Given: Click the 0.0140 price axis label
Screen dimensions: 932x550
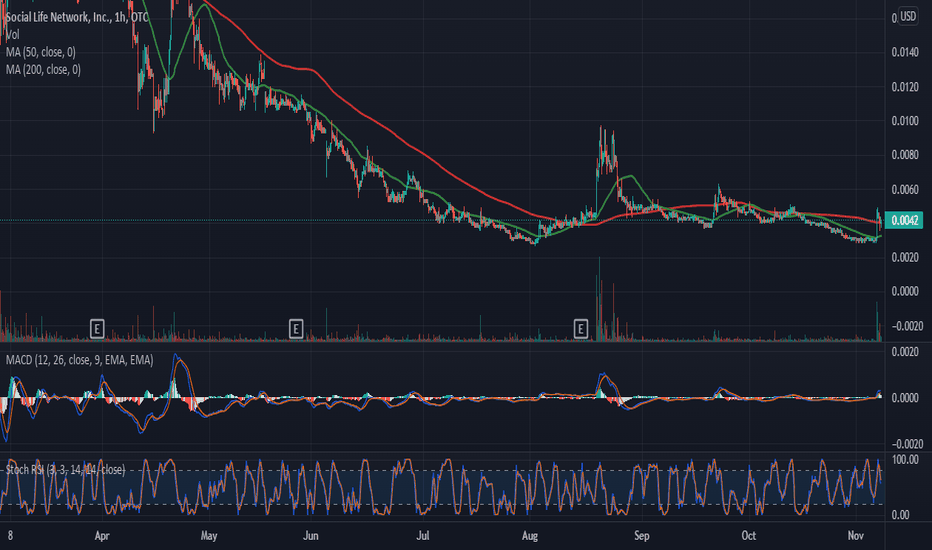Looking at the screenshot, I should (905, 52).
